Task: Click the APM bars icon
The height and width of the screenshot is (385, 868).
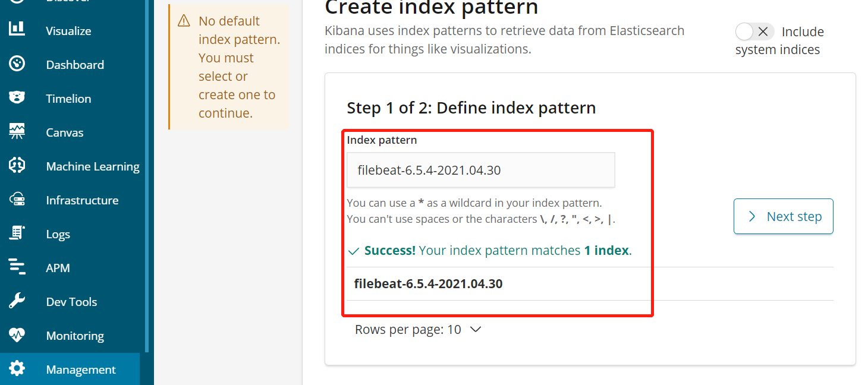Action: [17, 267]
